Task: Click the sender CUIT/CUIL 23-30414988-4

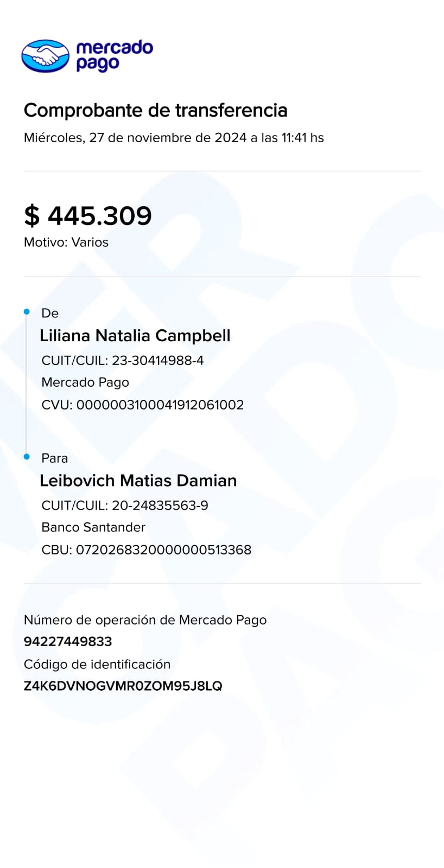Action: click(123, 360)
